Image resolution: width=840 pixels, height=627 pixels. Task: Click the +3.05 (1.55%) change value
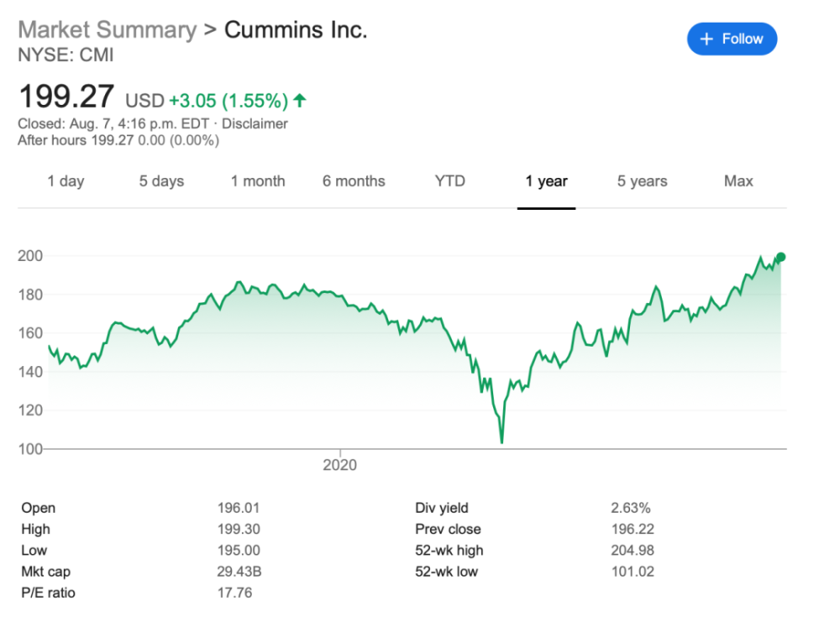point(228,101)
